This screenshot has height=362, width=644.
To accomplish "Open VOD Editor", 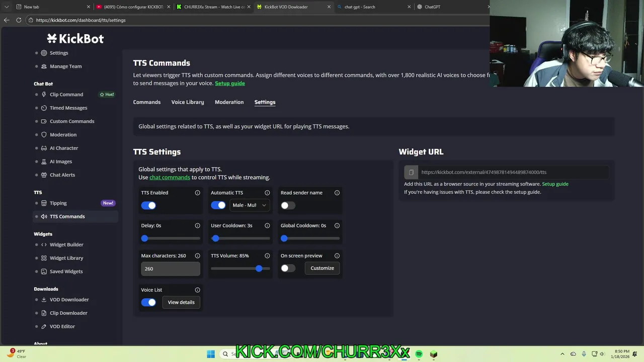I will pyautogui.click(x=62, y=326).
